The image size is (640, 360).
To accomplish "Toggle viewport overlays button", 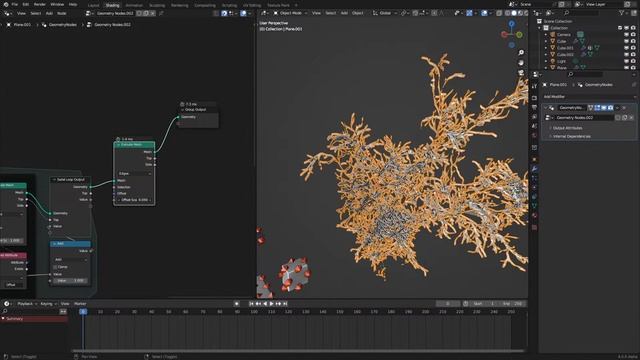I will (484, 13).
